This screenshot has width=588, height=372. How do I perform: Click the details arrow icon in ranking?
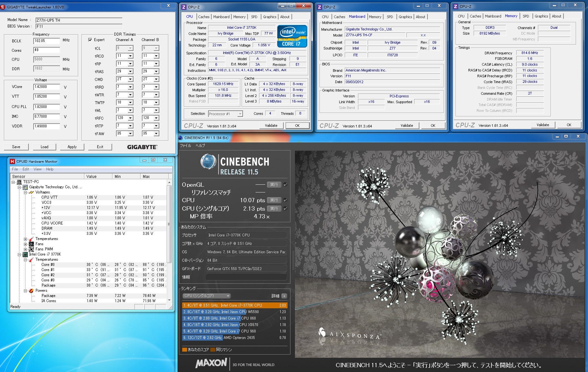click(x=284, y=296)
